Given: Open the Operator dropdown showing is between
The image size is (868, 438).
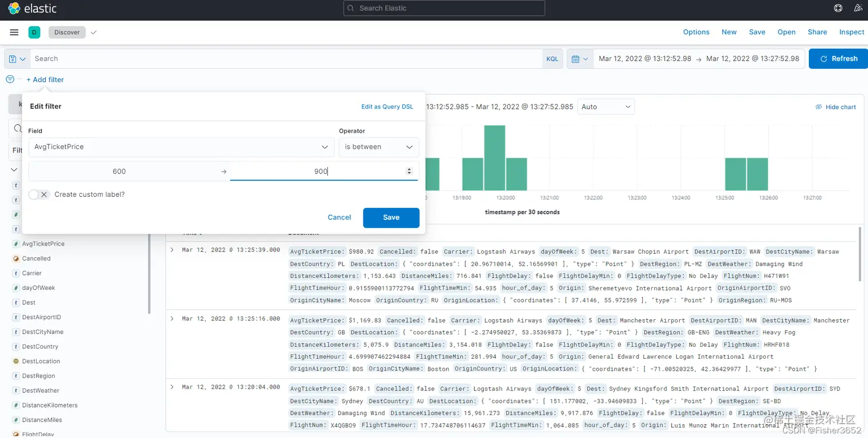Looking at the screenshot, I should coord(379,147).
